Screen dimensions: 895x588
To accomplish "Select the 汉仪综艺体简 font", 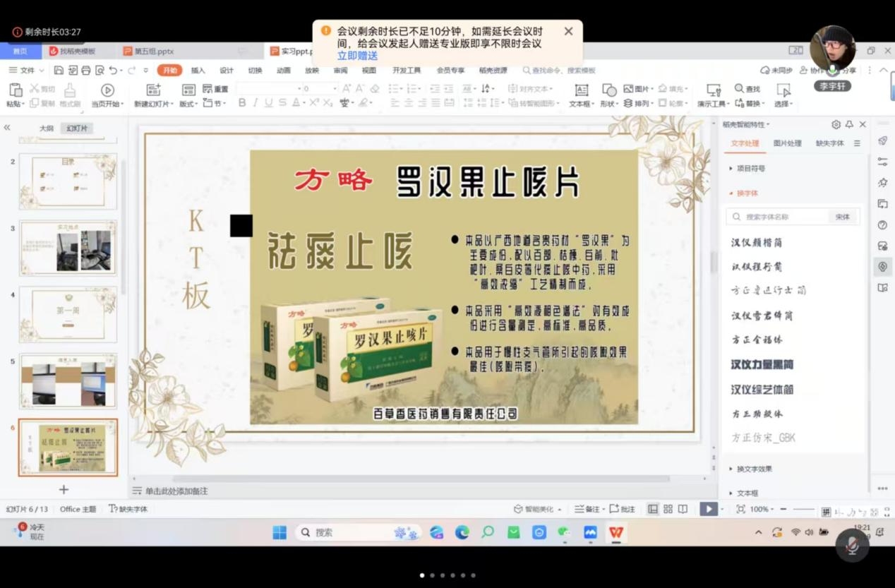I will click(x=762, y=390).
